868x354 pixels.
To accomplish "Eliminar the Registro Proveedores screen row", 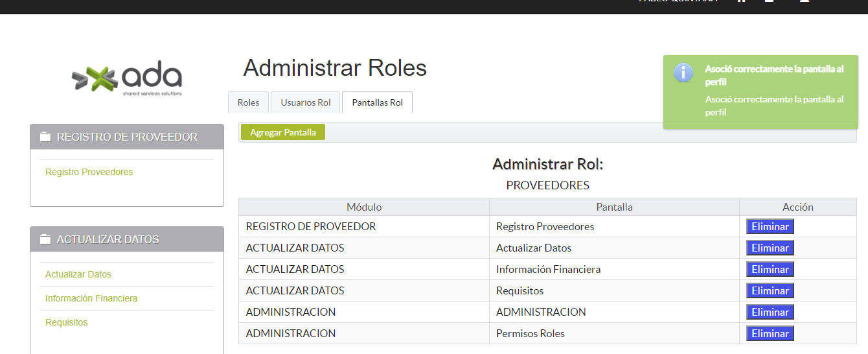I will 770,227.
